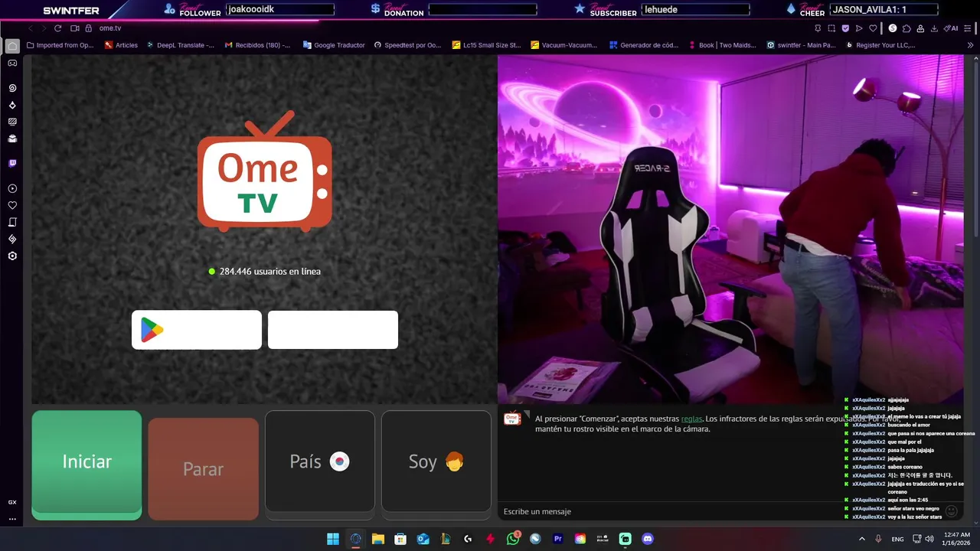Open the Articles bookmark
Screen dimensions: 980x551
tap(121, 45)
